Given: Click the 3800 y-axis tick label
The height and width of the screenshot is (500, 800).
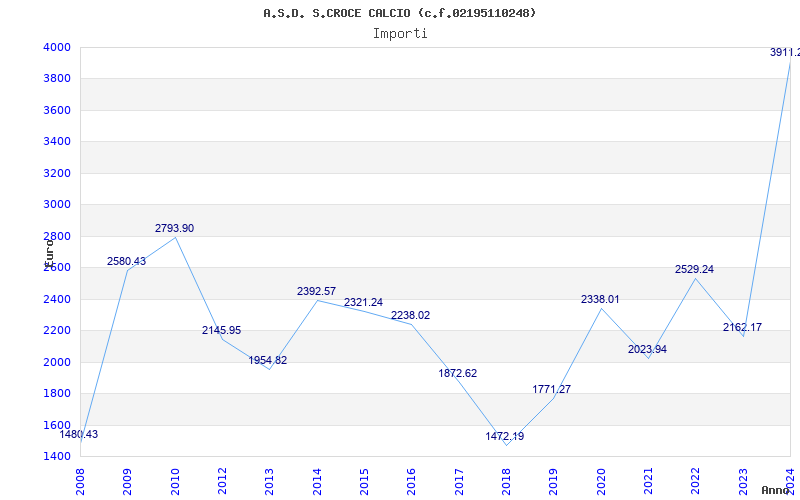Looking at the screenshot, I should (57, 79).
